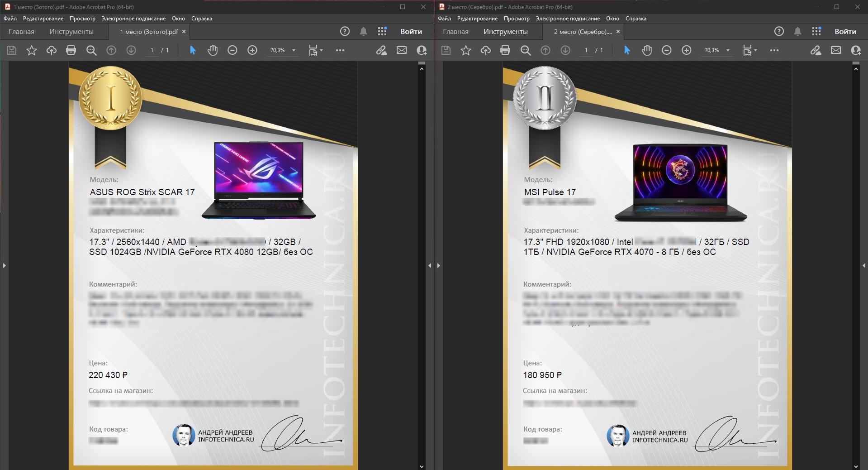Open fit-page options in left window
The height and width of the screenshot is (470, 868).
tap(315, 50)
